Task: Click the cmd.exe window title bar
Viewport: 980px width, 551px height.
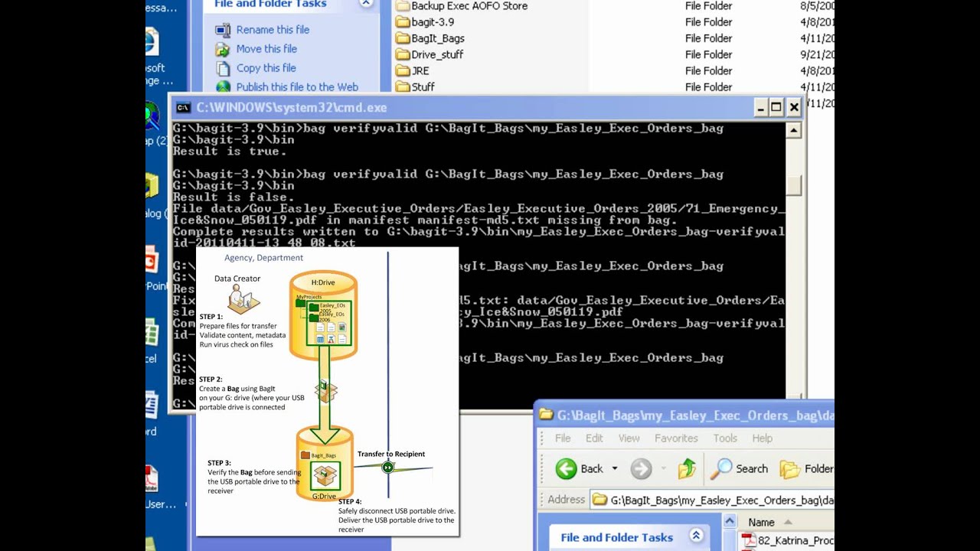Action: (486, 108)
